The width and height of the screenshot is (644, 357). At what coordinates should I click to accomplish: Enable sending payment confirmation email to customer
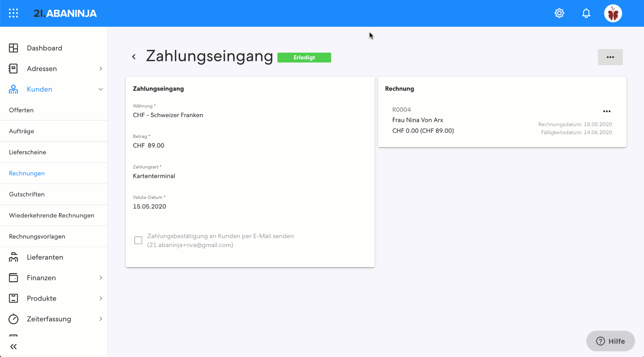pyautogui.click(x=138, y=240)
